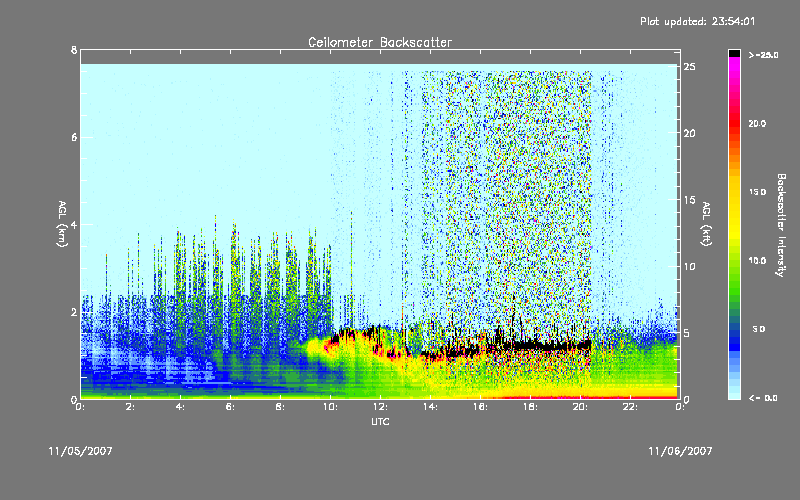Click the 5 kft tick label
Viewport: 800px width, 500px height.
[x=687, y=333]
